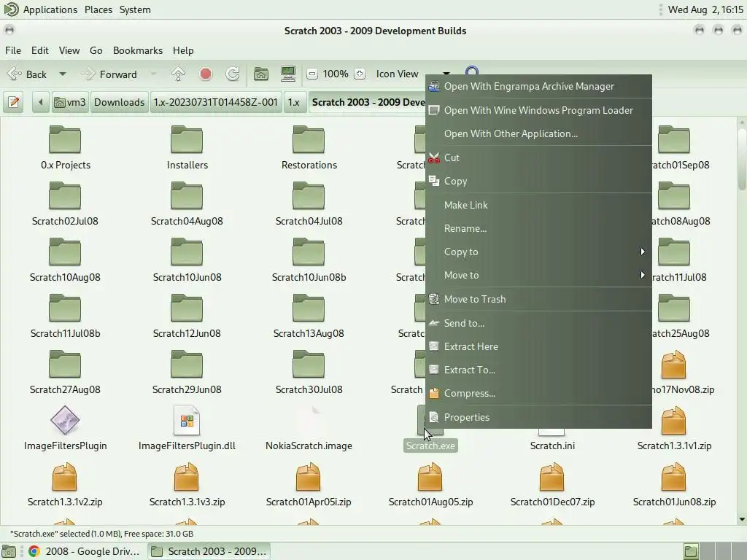
Task: Go up to the parent folder
Action: tap(178, 74)
